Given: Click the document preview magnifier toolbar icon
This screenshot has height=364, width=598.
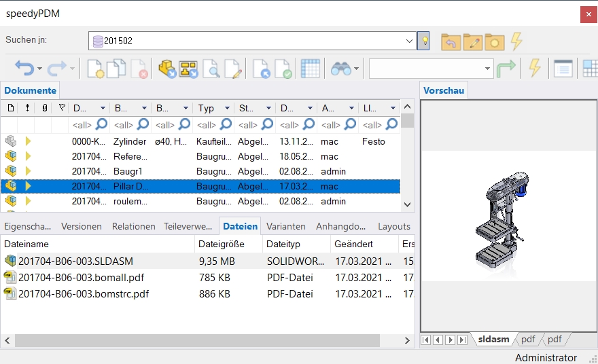Looking at the screenshot, I should (x=211, y=68).
